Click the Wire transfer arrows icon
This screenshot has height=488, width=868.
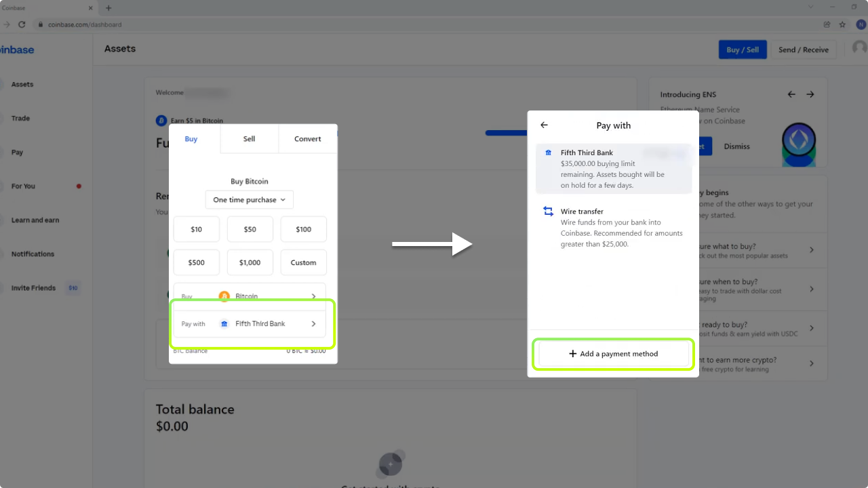[549, 211]
